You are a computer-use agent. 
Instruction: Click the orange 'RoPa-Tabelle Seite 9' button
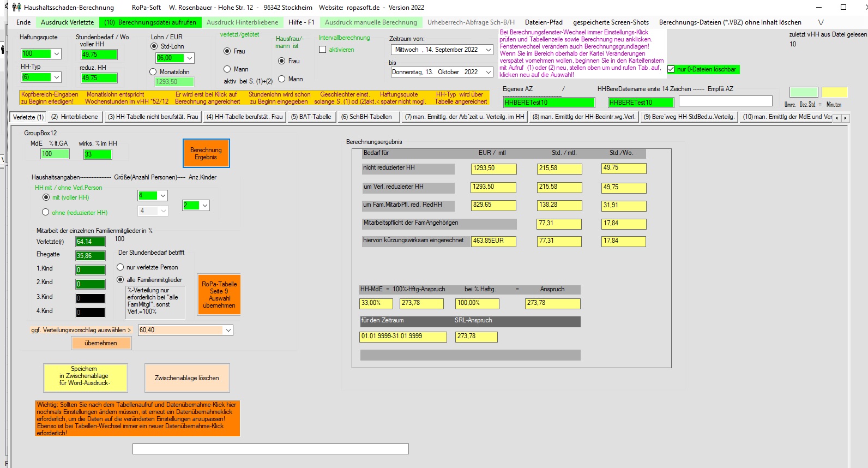(219, 295)
